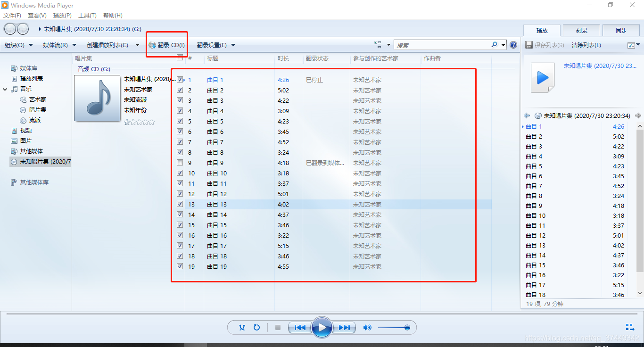Open the 工具(T) menu
644x347 pixels.
point(87,16)
